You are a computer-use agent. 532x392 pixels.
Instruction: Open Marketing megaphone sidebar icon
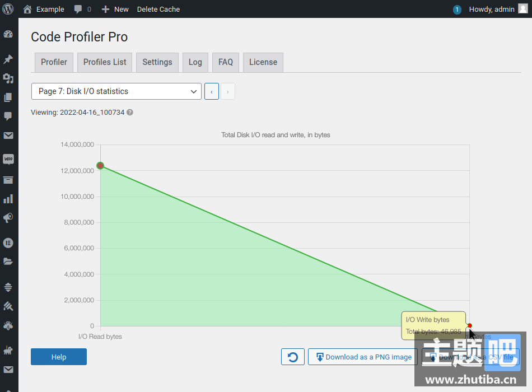pyautogui.click(x=8, y=218)
